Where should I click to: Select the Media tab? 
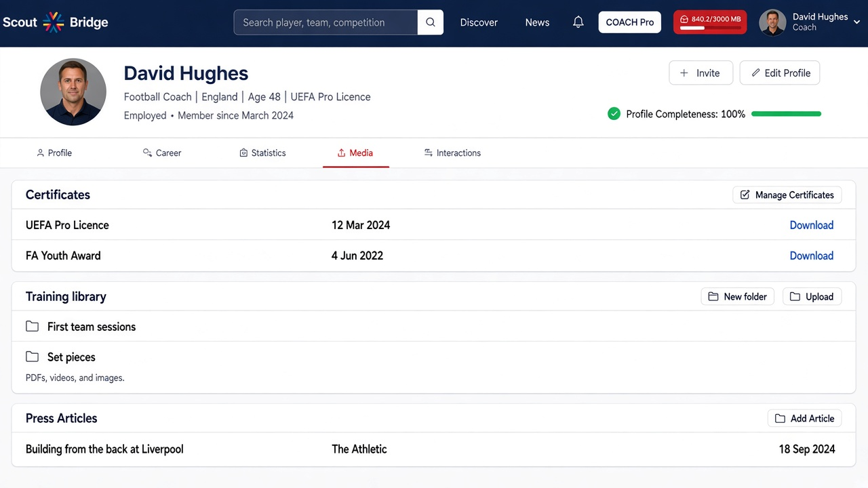355,153
